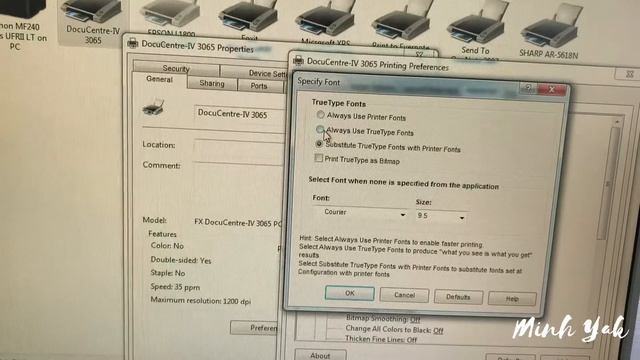Image resolution: width=640 pixels, height=360 pixels.
Task: Open Help in Specify Font dialog
Action: tap(512, 299)
